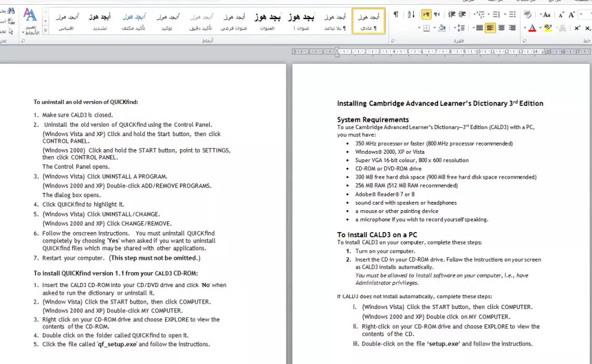592x364 pixels.
Task: Click 'Installing Cambridge Advanced Learner's Dictionary' title
Action: pos(440,103)
